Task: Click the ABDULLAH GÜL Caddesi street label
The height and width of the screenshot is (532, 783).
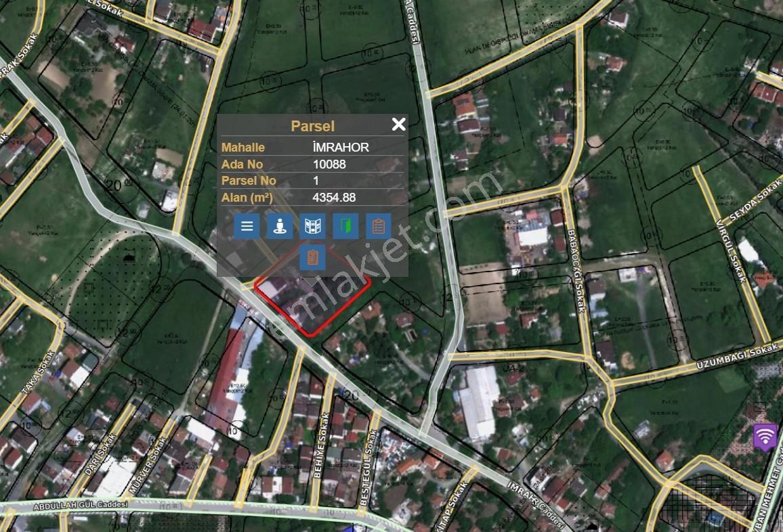Action: [x=81, y=506]
